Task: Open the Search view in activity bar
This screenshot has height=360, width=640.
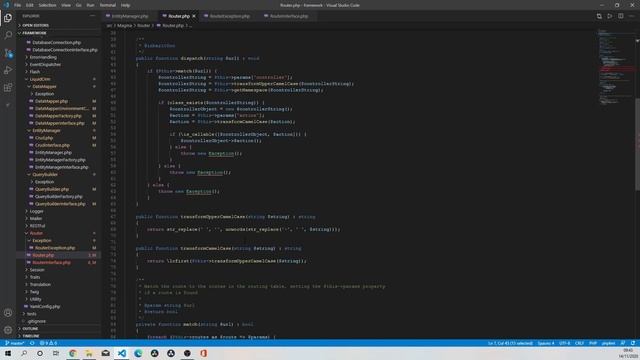Action: [8, 35]
